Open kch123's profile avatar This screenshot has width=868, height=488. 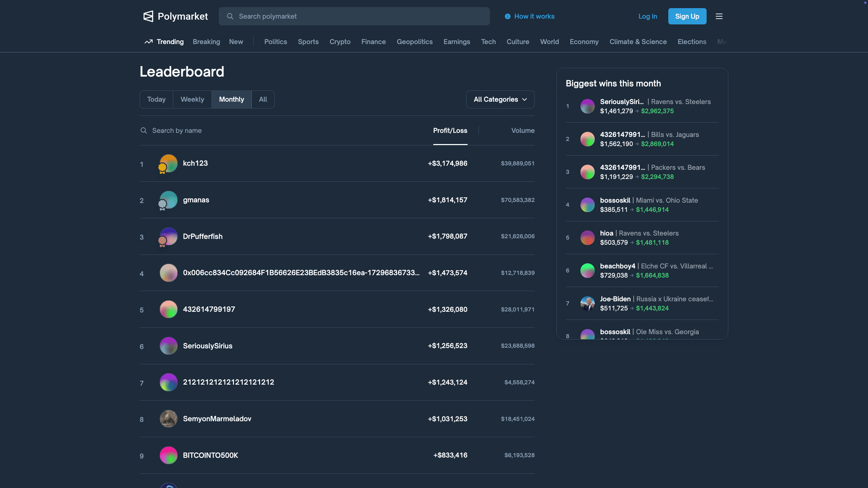click(168, 163)
